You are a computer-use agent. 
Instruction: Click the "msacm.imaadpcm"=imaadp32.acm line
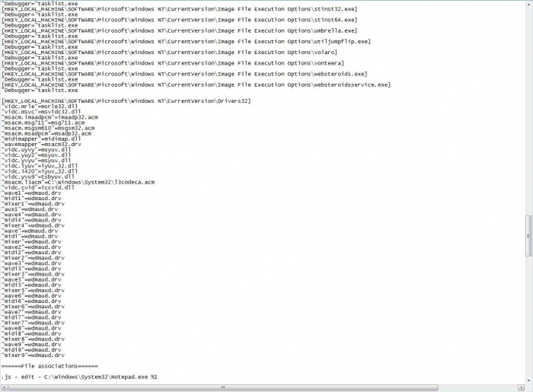click(x=49, y=117)
